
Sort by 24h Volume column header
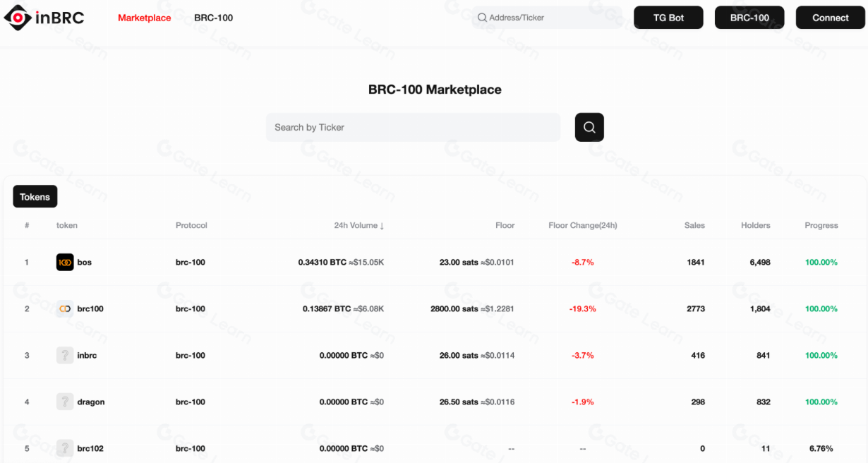[358, 226]
